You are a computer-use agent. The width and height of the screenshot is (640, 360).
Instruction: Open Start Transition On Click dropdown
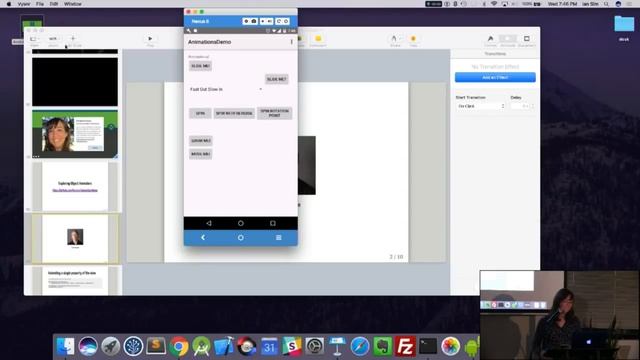pos(480,106)
